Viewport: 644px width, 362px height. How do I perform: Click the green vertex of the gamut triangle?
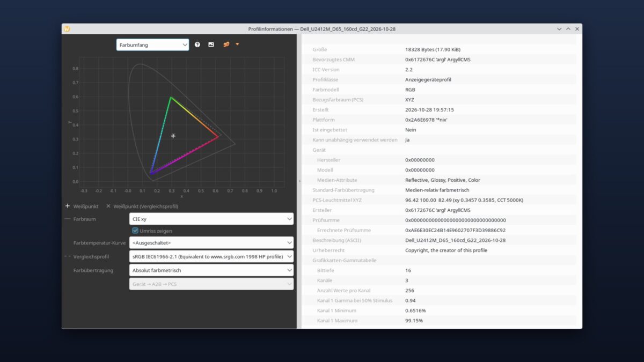click(171, 98)
